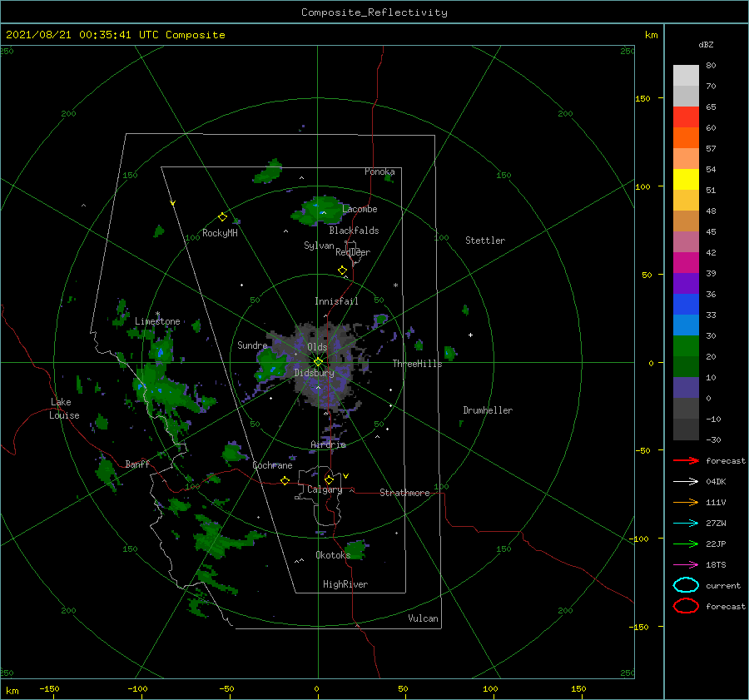Click the Calgary city label
The height and width of the screenshot is (700, 749).
pyautogui.click(x=325, y=489)
